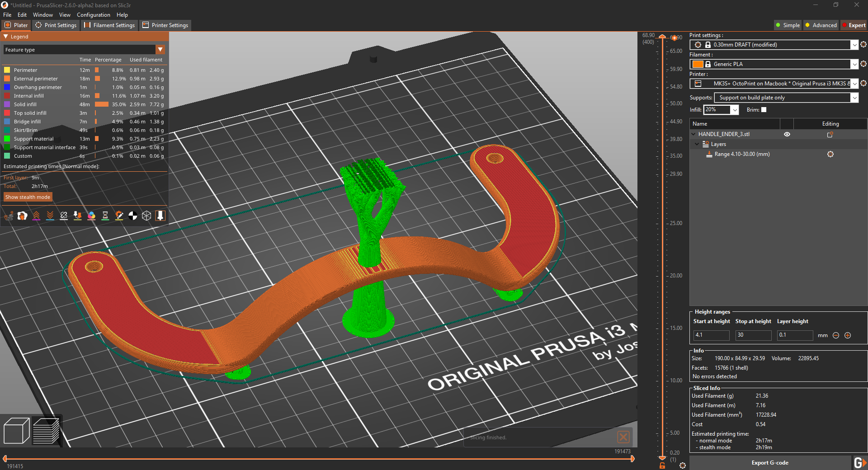Switch to Advanced mode

[821, 25]
